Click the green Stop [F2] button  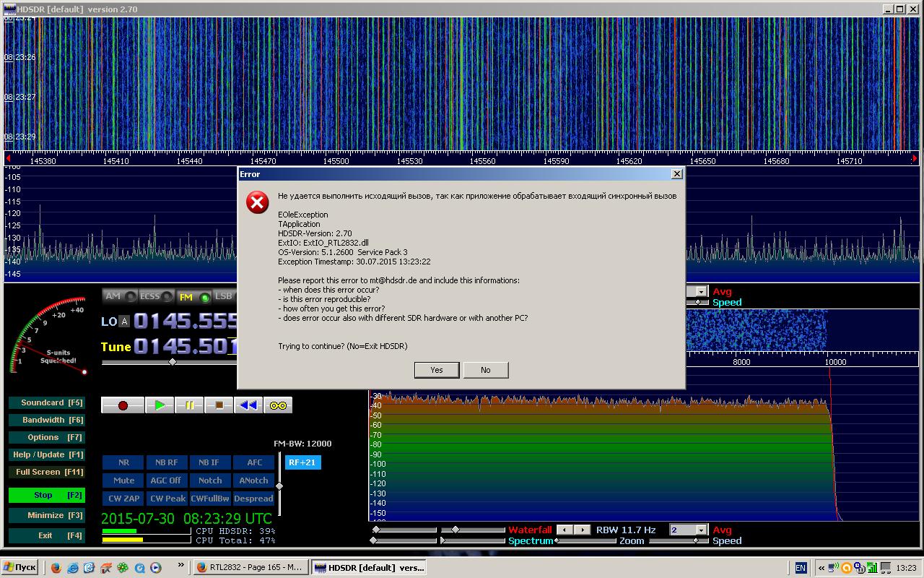46,495
